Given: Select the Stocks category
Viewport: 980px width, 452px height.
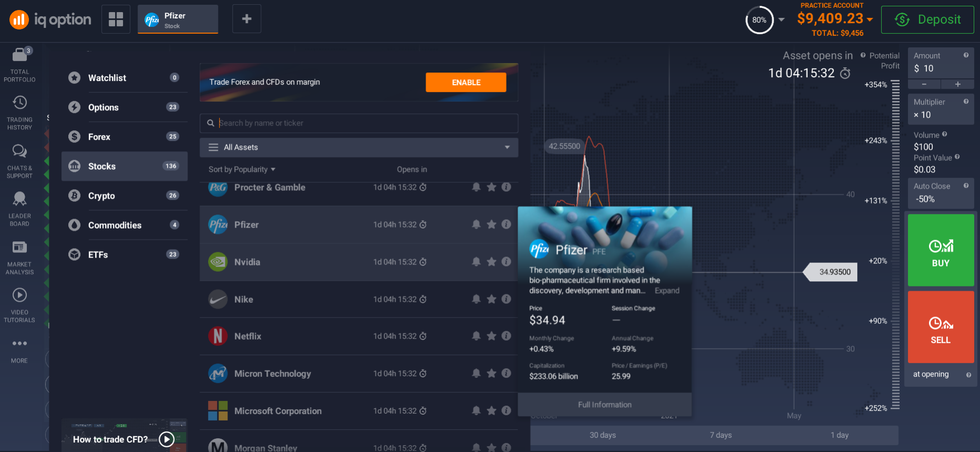Looking at the screenshot, I should tap(125, 166).
